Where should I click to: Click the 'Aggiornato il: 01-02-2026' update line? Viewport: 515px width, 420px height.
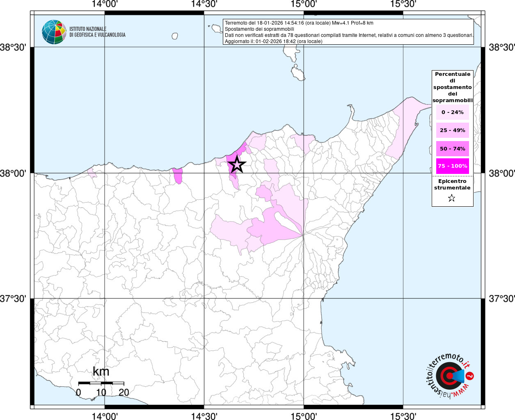coord(273,41)
